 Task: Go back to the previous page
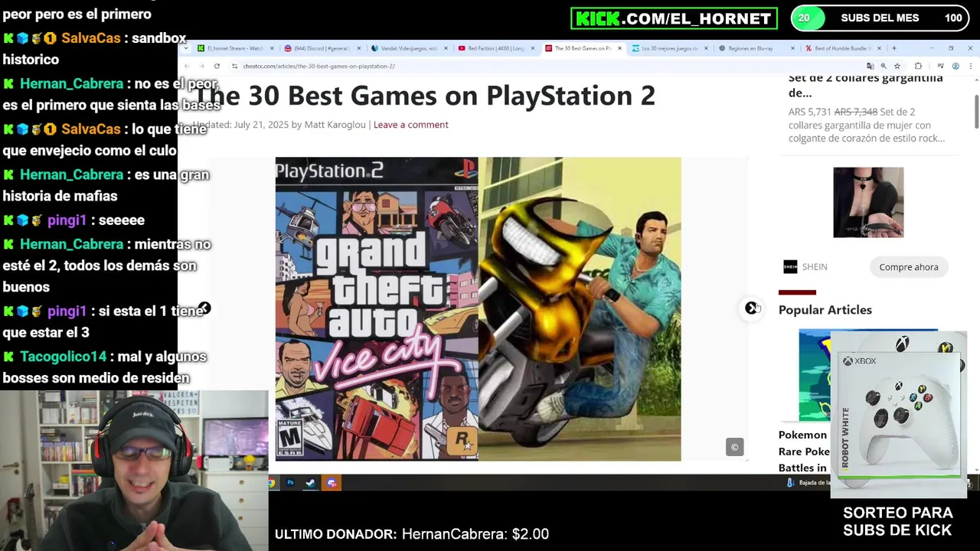(x=188, y=67)
